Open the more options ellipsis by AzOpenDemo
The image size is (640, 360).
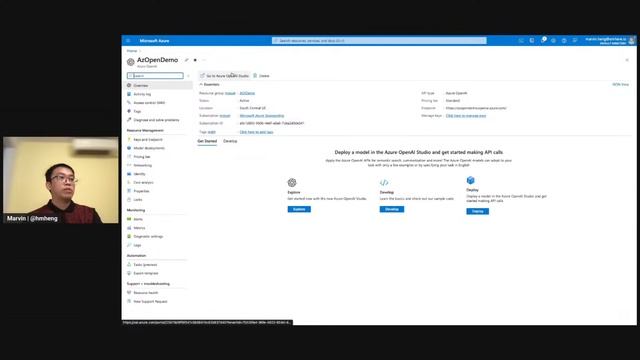(204, 60)
